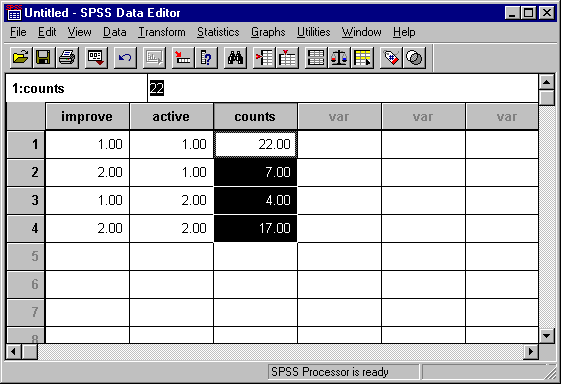Toggle the Value Labels tag icon
The height and width of the screenshot is (384, 561).
coord(391,58)
